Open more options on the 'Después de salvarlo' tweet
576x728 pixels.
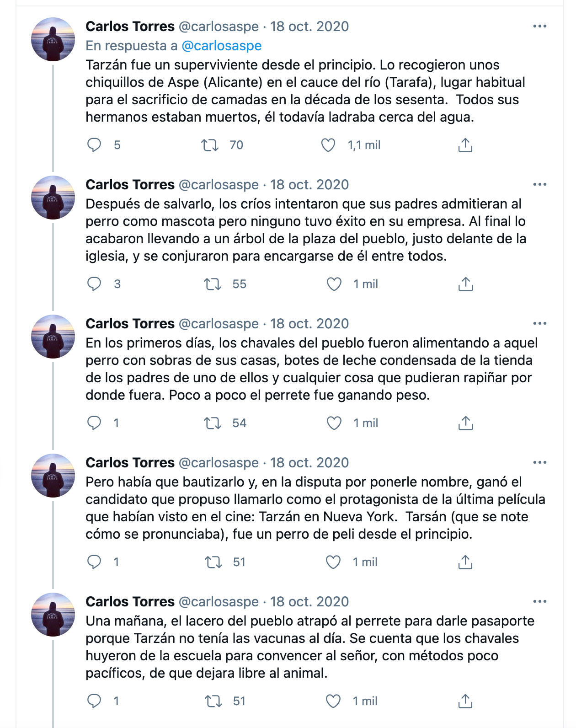pos(540,184)
